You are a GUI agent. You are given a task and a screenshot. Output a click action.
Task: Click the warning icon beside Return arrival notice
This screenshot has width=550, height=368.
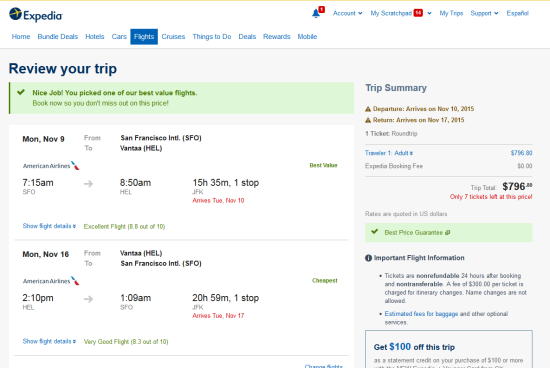[x=368, y=120]
